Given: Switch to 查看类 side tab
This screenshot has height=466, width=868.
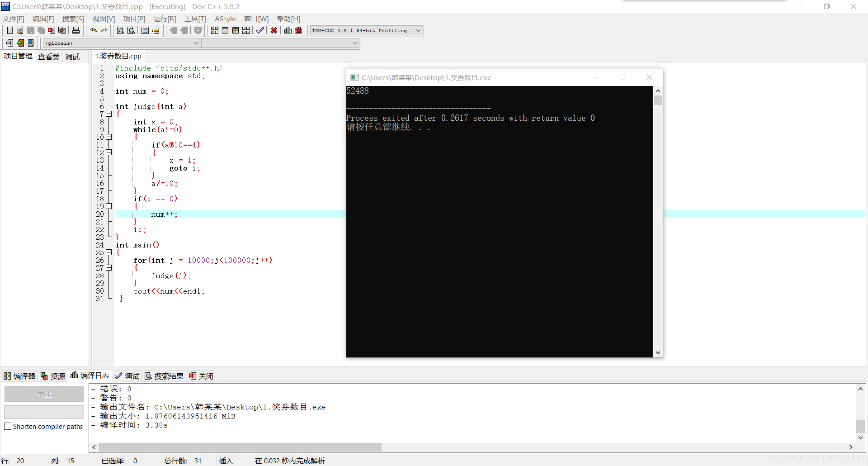Looking at the screenshot, I should 49,57.
